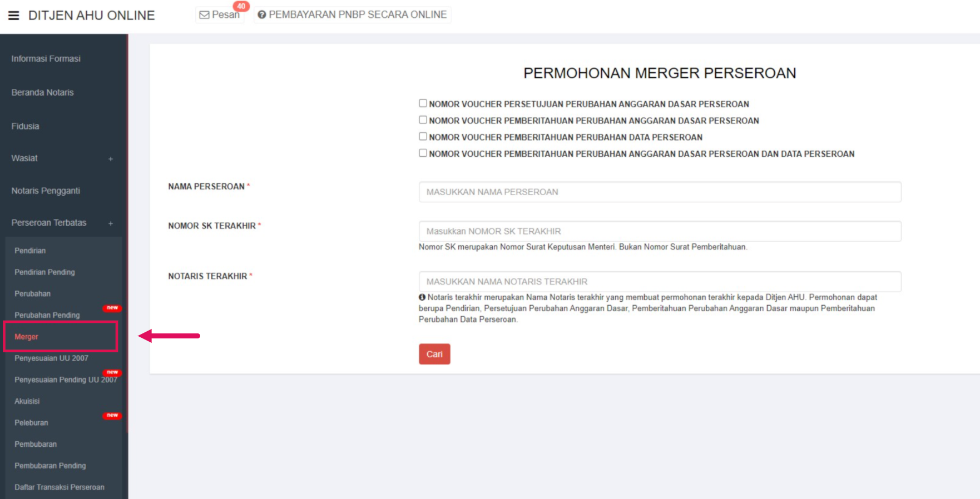Collapse the Perseroan Terbatas submenu
980x499 pixels.
tap(111, 223)
